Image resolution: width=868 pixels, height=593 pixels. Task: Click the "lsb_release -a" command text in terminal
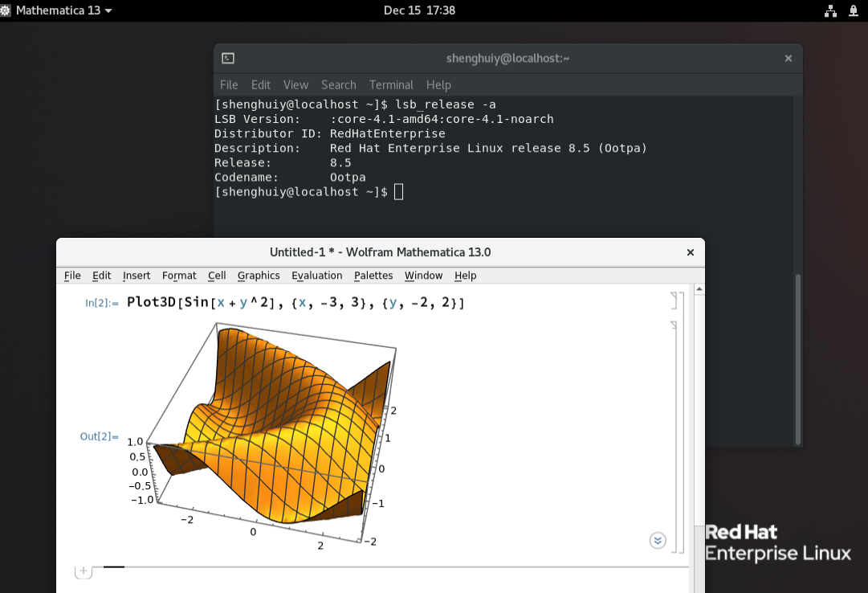click(x=446, y=104)
